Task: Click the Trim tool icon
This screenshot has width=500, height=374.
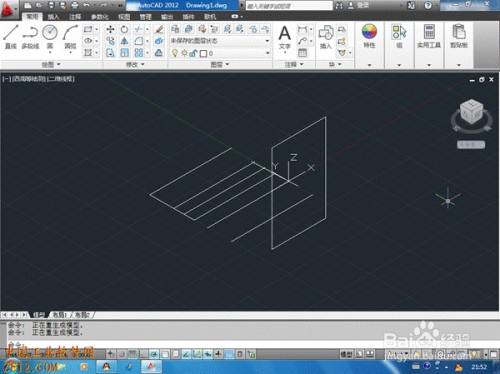Action: [x=139, y=29]
